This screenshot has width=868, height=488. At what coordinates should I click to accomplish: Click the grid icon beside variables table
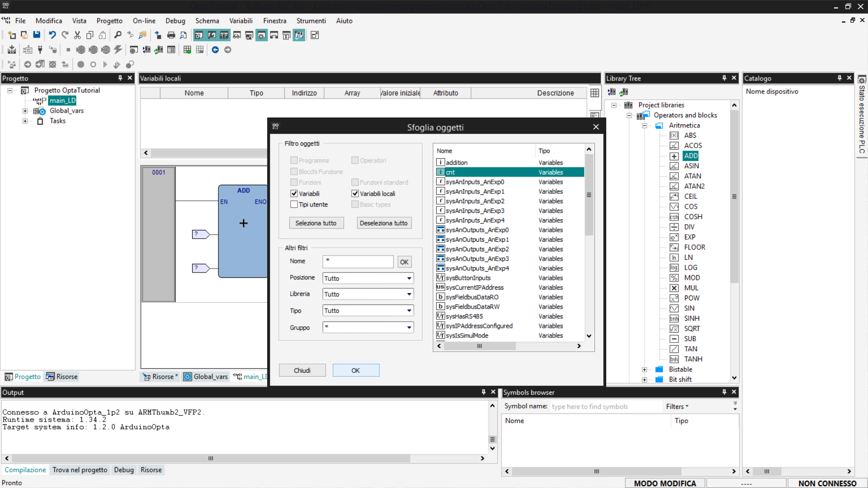594,93
